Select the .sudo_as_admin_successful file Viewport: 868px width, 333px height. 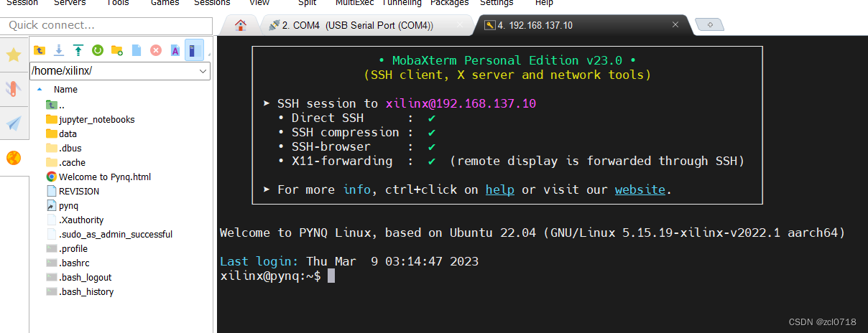coord(109,234)
